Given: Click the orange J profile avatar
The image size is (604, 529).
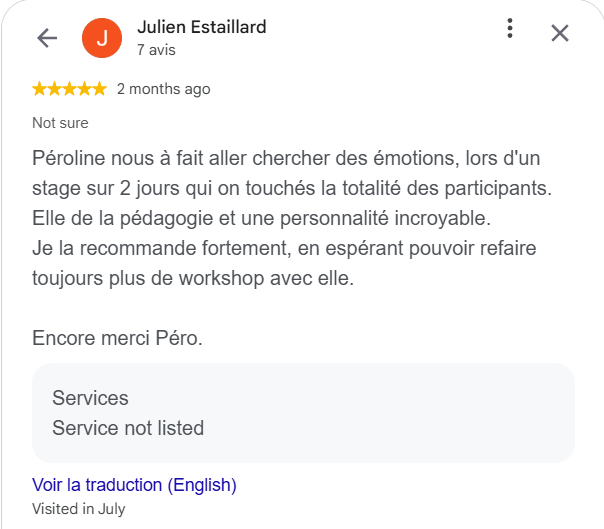Looking at the screenshot, I should [x=102, y=38].
